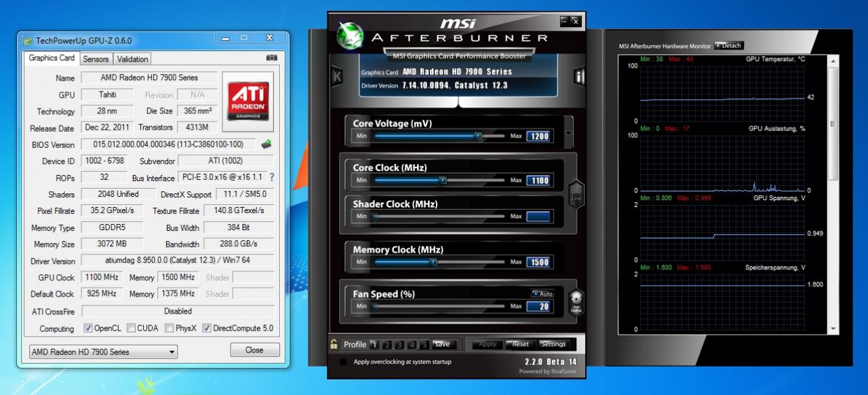This screenshot has width=868, height=395.
Task: Switch to the Validation tab
Action: 132,59
